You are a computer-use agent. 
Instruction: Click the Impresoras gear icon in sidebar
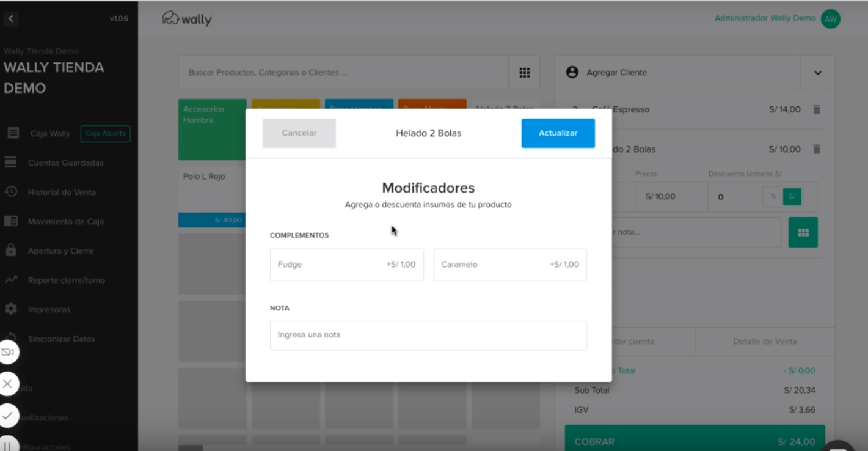click(x=11, y=309)
